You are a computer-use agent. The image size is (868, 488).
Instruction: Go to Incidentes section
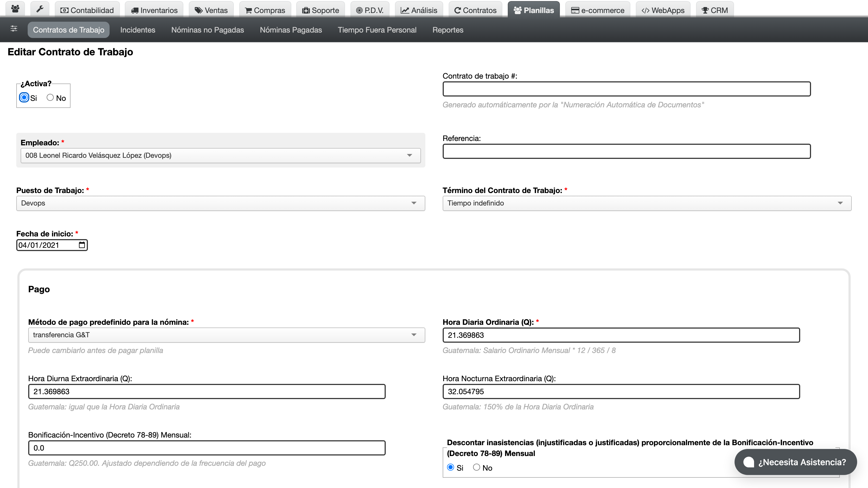[x=138, y=30]
